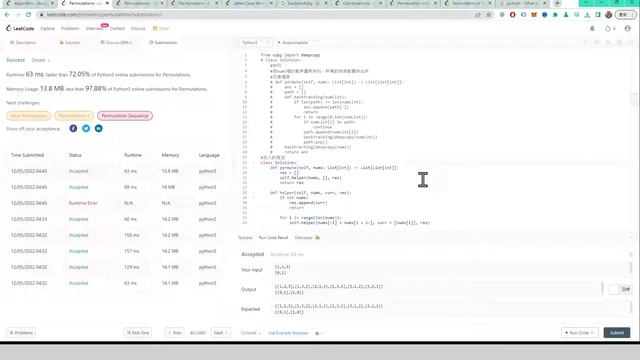Click the 156 ms runtime cell
Screen dimensions: 640x360
(x=131, y=235)
